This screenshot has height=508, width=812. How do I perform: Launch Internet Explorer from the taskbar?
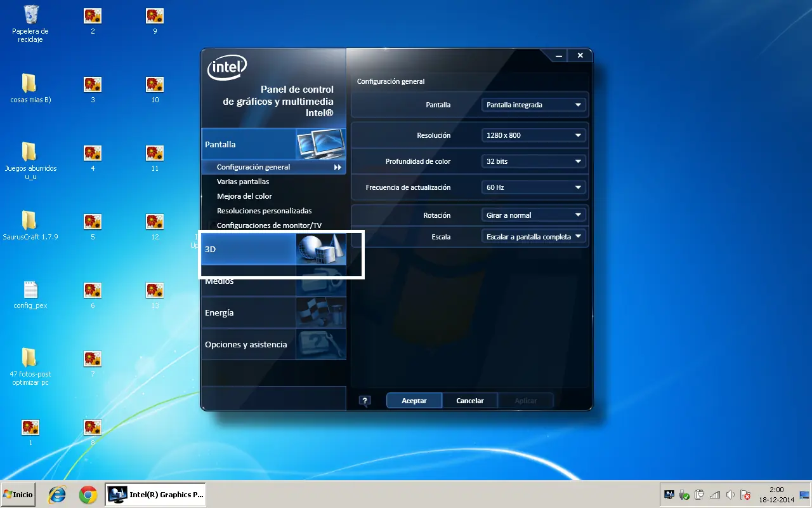57,495
